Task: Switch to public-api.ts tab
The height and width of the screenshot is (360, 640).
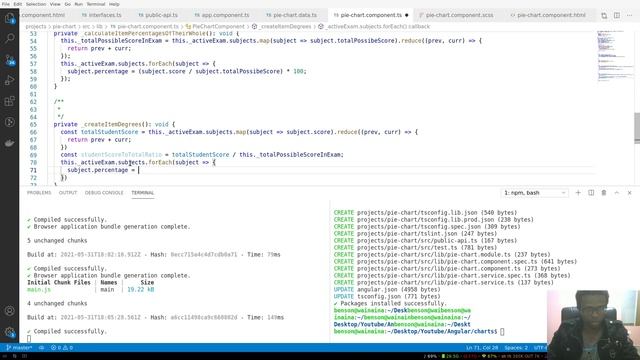Action: click(x=158, y=15)
